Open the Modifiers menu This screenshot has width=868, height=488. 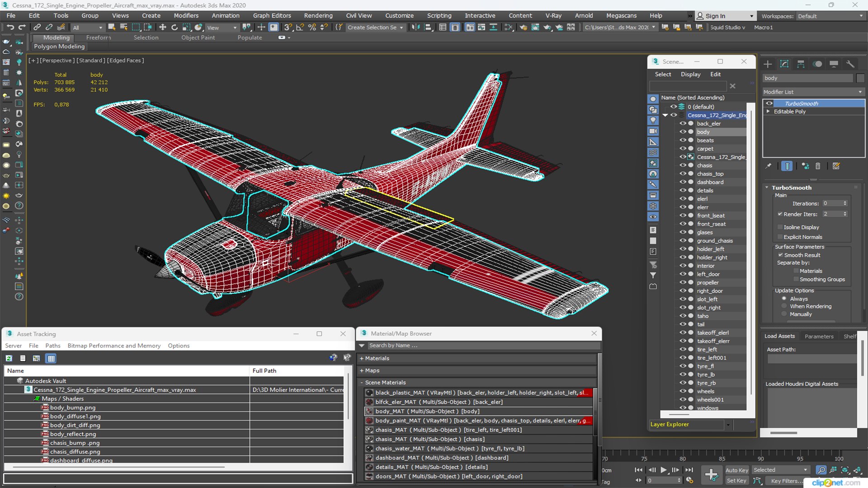click(186, 15)
